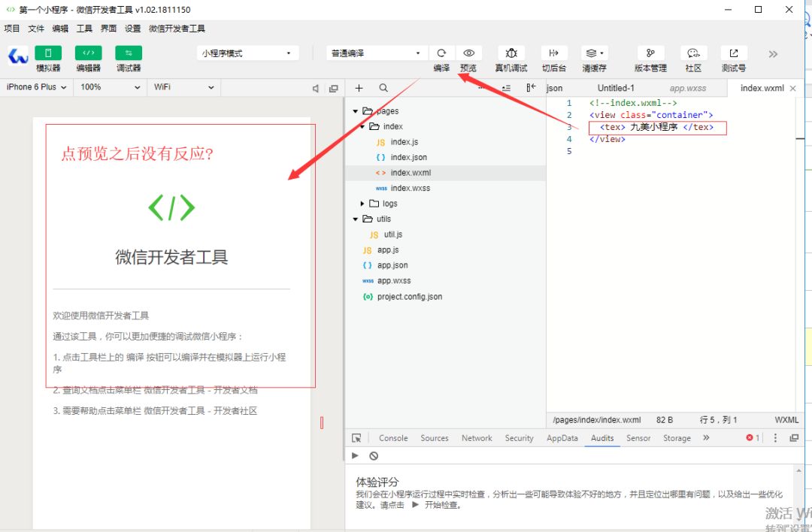
Task: Click the 切后台 background switch icon
Action: [553, 53]
